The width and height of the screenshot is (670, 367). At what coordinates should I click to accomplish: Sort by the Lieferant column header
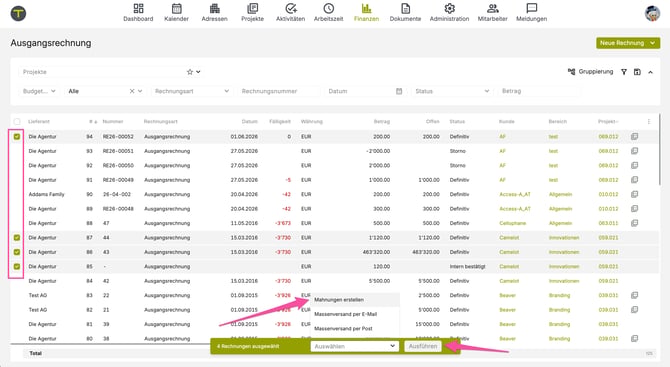[39, 121]
